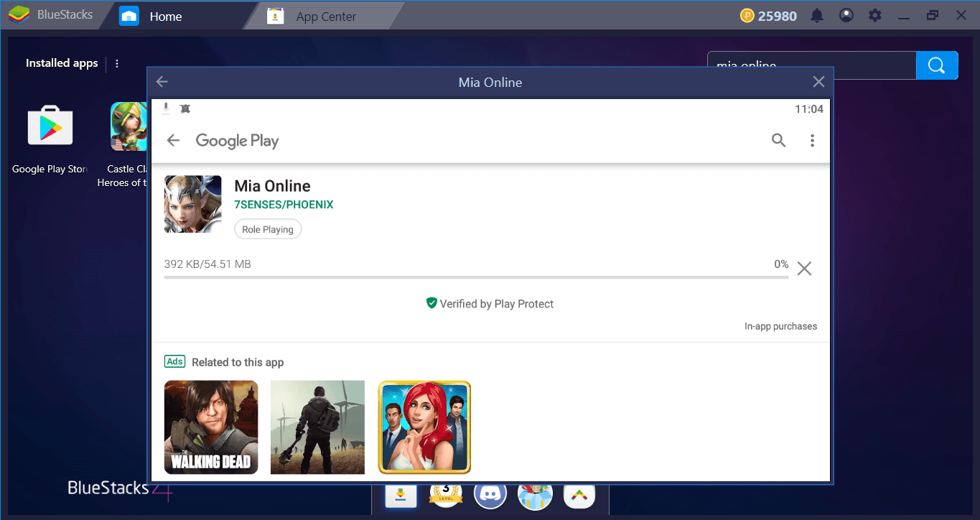
Task: Click the 11:04 clock in status bar
Action: tap(809, 109)
